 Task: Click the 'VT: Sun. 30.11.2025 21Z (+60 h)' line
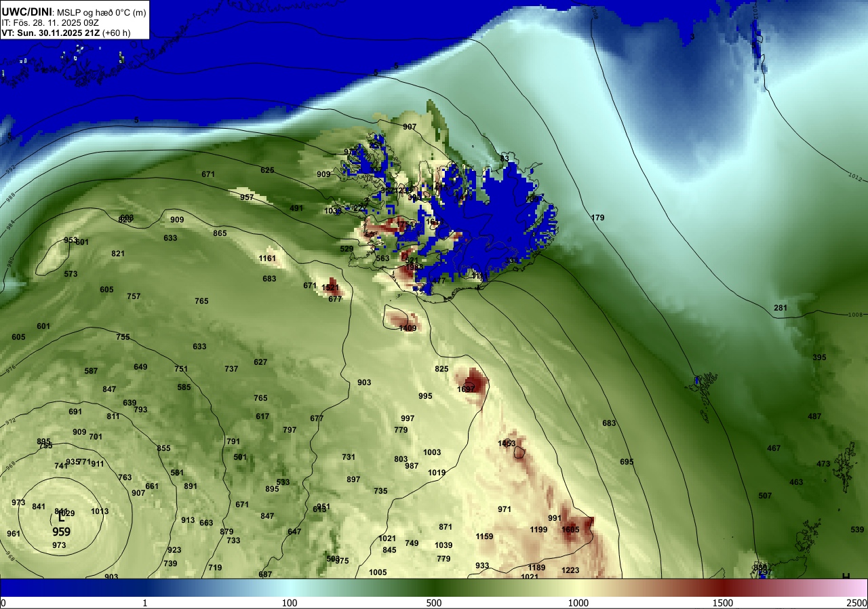click(x=66, y=32)
